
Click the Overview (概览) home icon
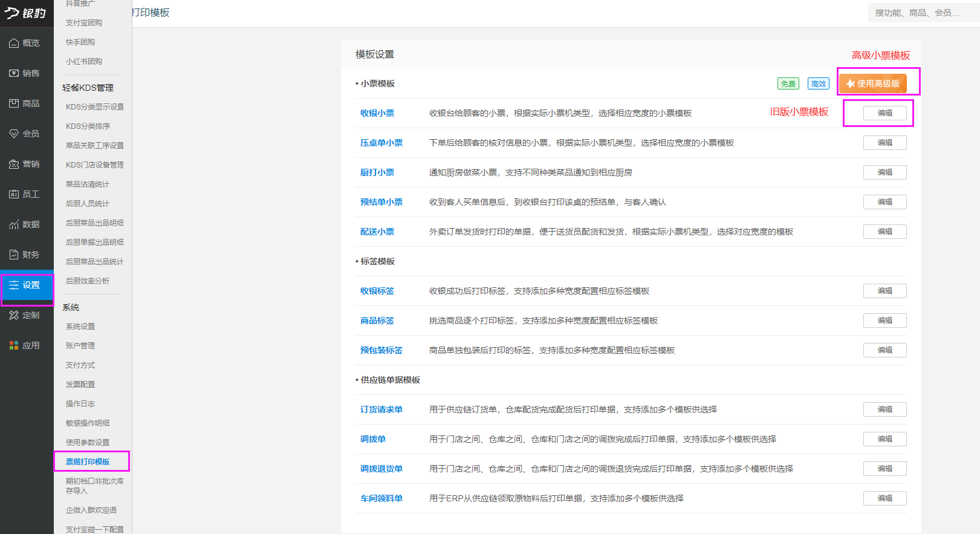(14, 43)
